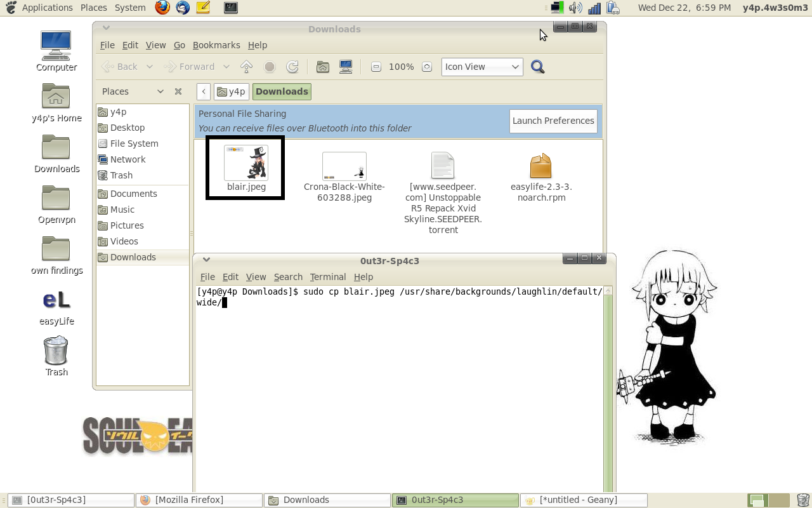The width and height of the screenshot is (812, 508).
Task: Open Computer location from file manager toolbar
Action: point(346,67)
